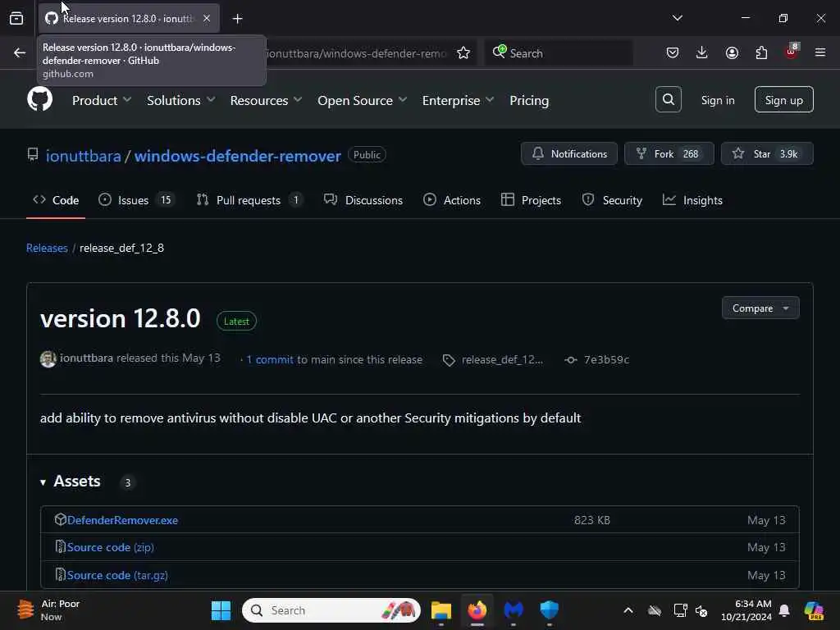Show hidden system tray icons
Viewport: 840px width, 630px height.
point(628,610)
